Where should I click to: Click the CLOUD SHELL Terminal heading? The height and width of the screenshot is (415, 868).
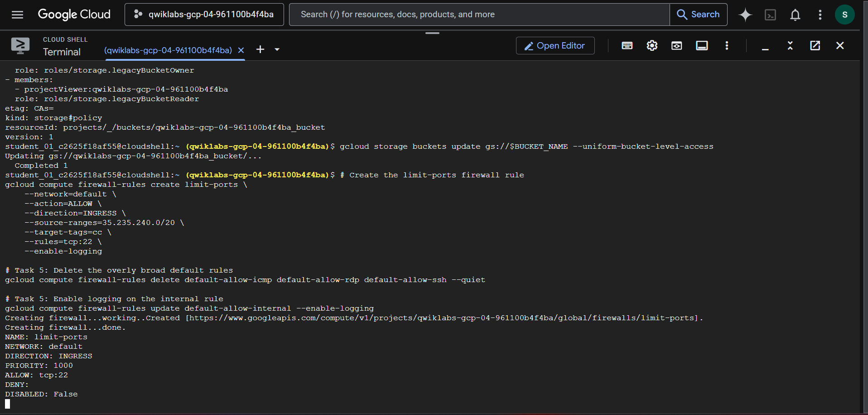pos(65,46)
